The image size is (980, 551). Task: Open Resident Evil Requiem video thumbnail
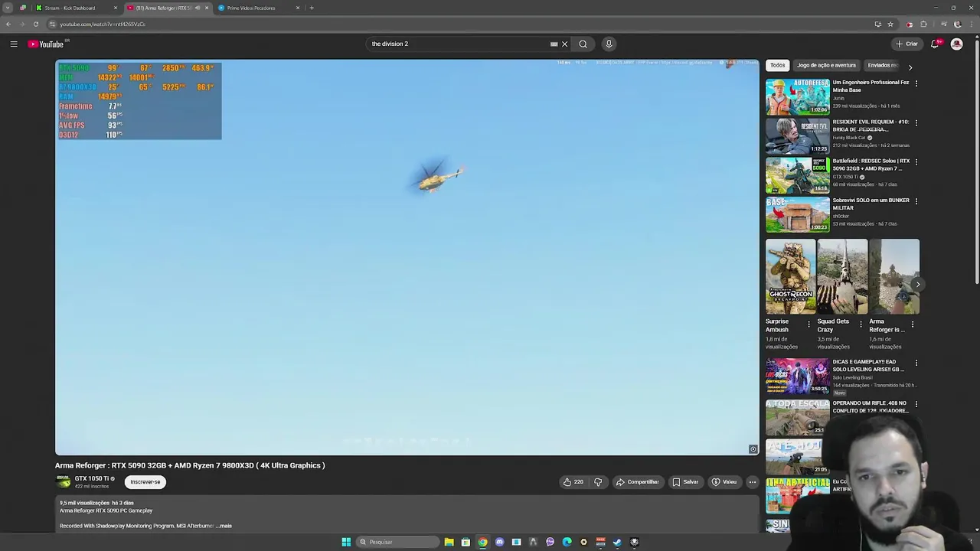tap(797, 135)
